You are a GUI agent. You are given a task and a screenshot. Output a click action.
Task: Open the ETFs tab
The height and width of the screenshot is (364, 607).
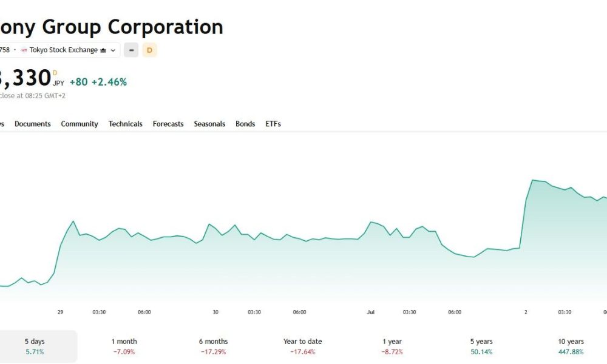tap(273, 124)
